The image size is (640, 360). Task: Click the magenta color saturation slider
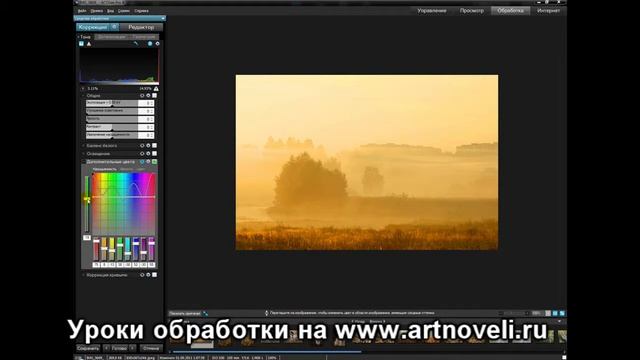151,249
